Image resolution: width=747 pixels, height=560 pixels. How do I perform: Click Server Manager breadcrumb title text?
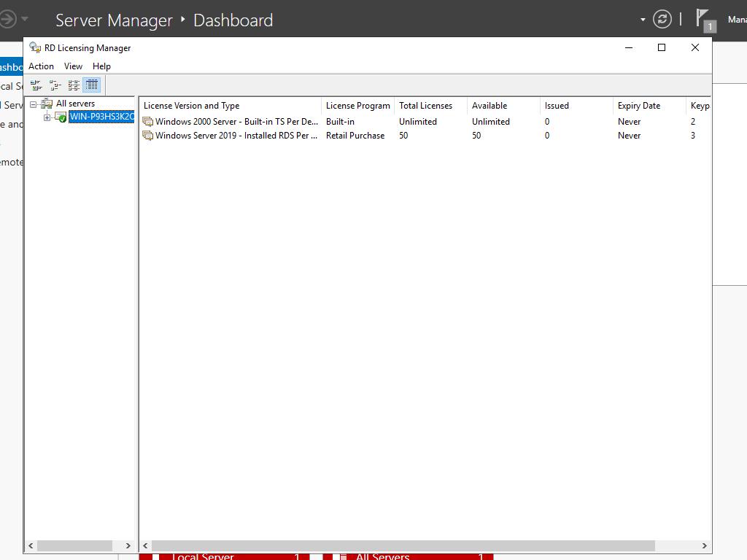pyautogui.click(x=114, y=20)
